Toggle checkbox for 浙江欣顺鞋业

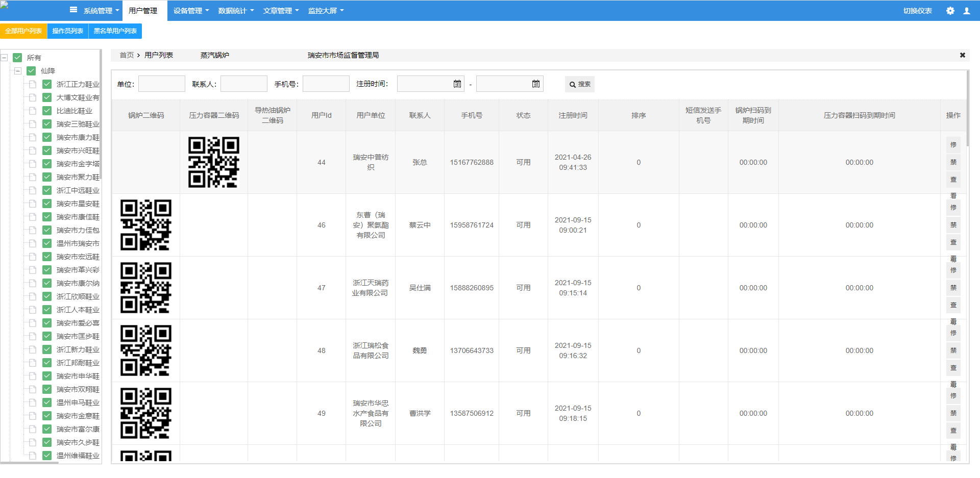47,296
